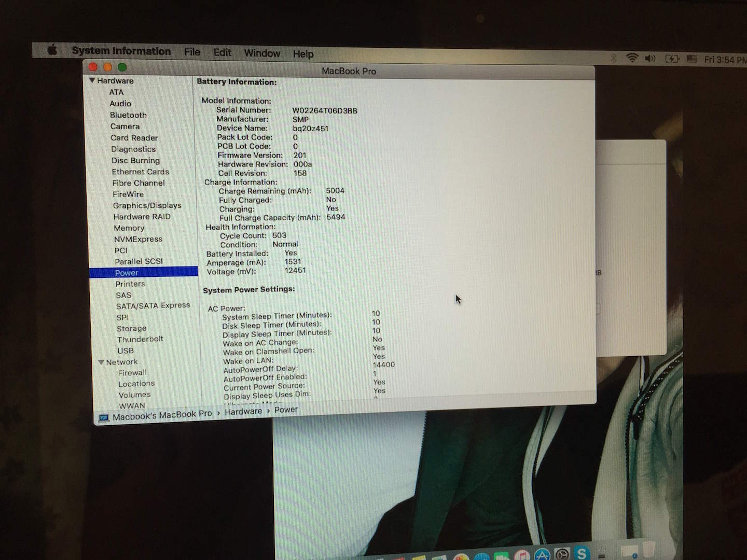The width and height of the screenshot is (747, 560).
Task: Open the Window menu
Action: pos(262,53)
